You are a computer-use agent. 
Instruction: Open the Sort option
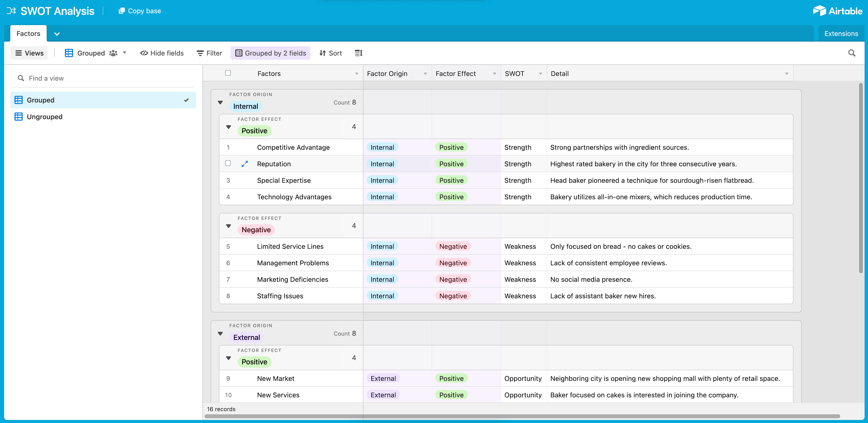coord(330,53)
